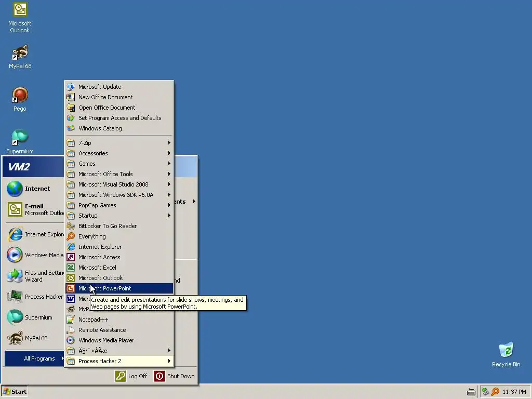Click the Log Off button
Screen dimensions: 532x399
tap(131, 376)
